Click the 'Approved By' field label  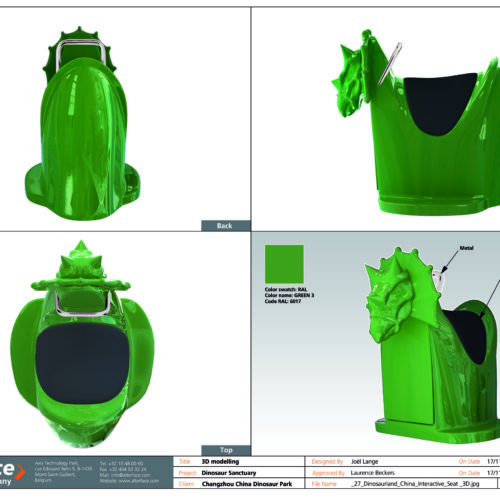tap(328, 473)
